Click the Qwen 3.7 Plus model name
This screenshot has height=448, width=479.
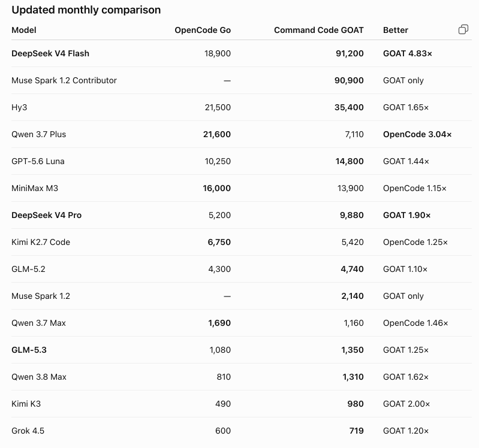pyautogui.click(x=39, y=134)
